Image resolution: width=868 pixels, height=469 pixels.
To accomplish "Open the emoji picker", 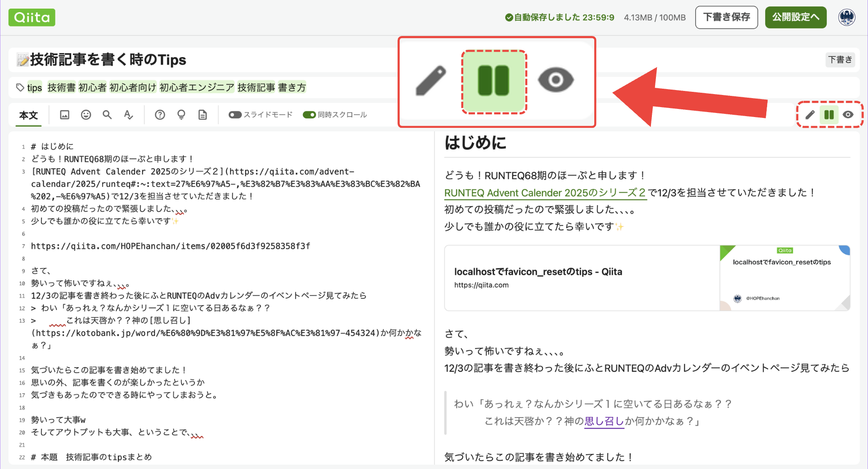I will tap(86, 115).
